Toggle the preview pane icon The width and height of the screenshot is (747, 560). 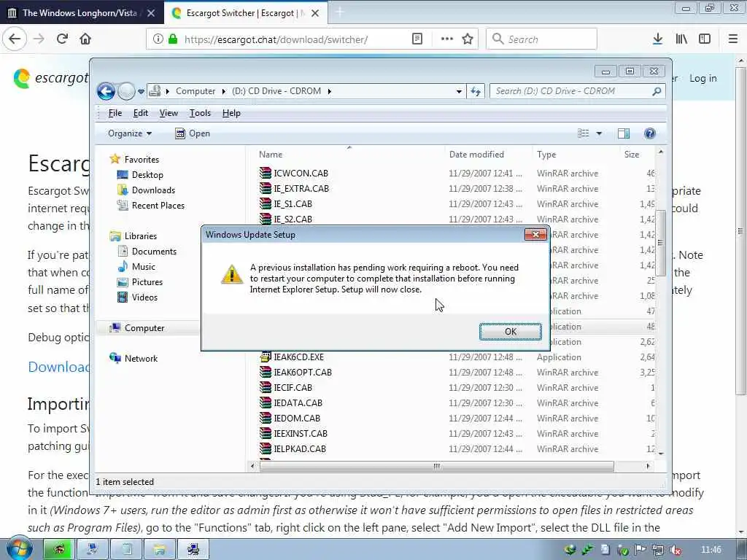tap(624, 133)
